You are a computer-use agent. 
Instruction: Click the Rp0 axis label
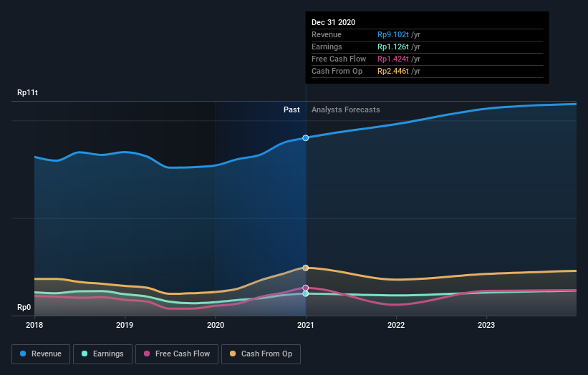[x=24, y=307]
